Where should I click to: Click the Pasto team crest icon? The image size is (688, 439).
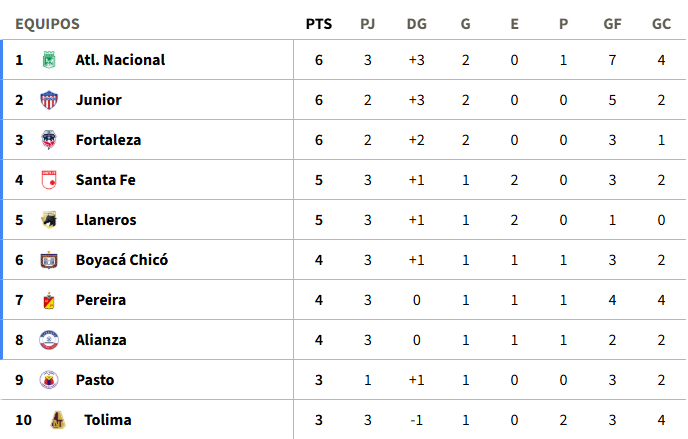tap(49, 380)
